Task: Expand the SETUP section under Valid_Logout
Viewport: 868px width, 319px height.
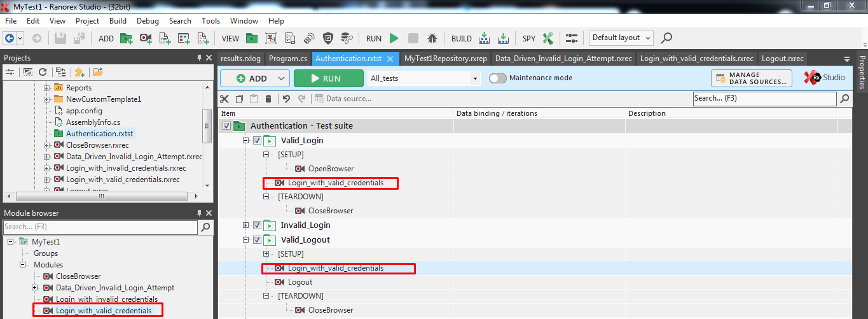Action: pyautogui.click(x=266, y=254)
